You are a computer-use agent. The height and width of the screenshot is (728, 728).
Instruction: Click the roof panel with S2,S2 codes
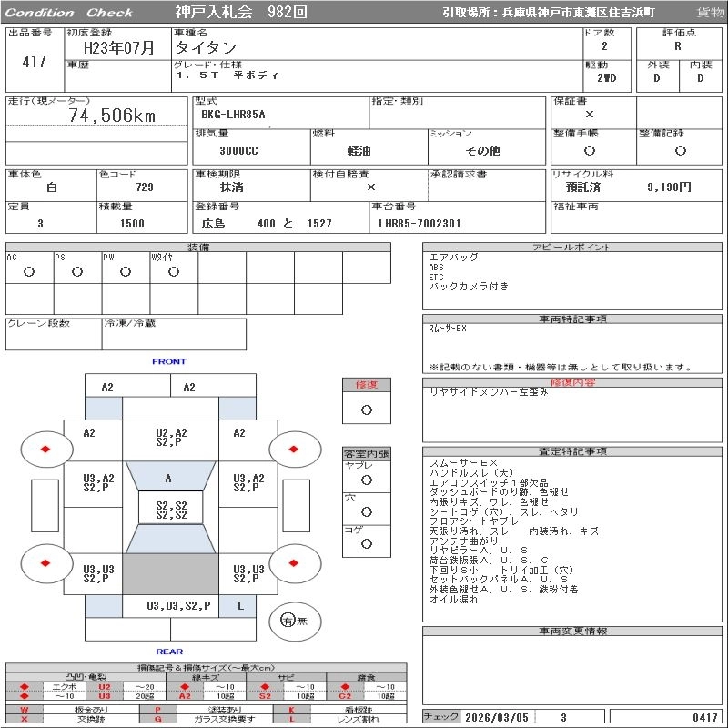pos(171,510)
